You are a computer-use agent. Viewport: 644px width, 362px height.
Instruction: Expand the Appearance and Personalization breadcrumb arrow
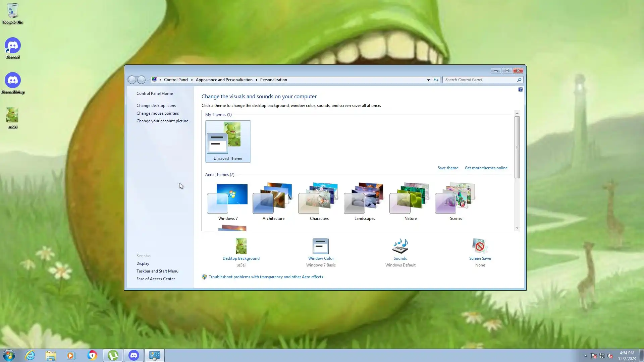256,80
